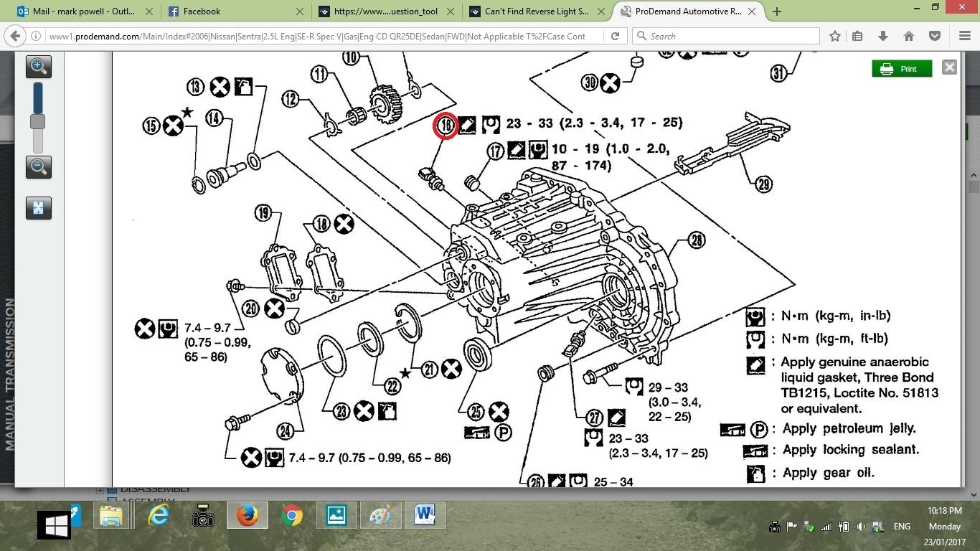980x551 pixels.
Task: Open the Can't Find Reverse Light tab
Action: pos(538,11)
